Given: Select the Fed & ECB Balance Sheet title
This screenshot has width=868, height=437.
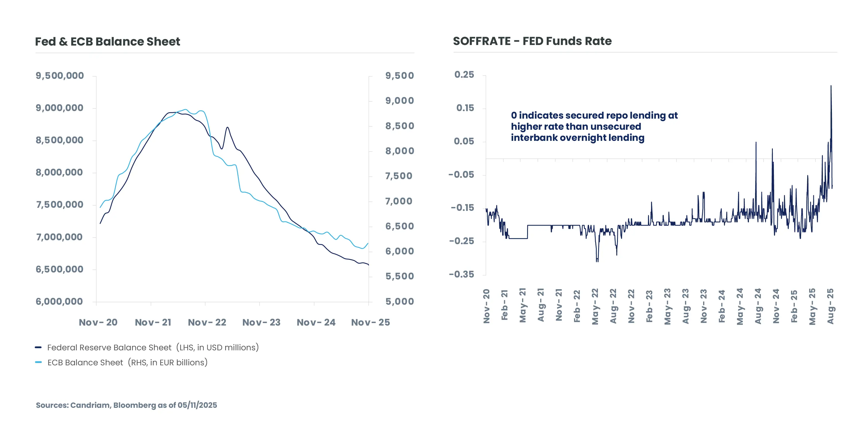Looking at the screenshot, I should point(107,41).
